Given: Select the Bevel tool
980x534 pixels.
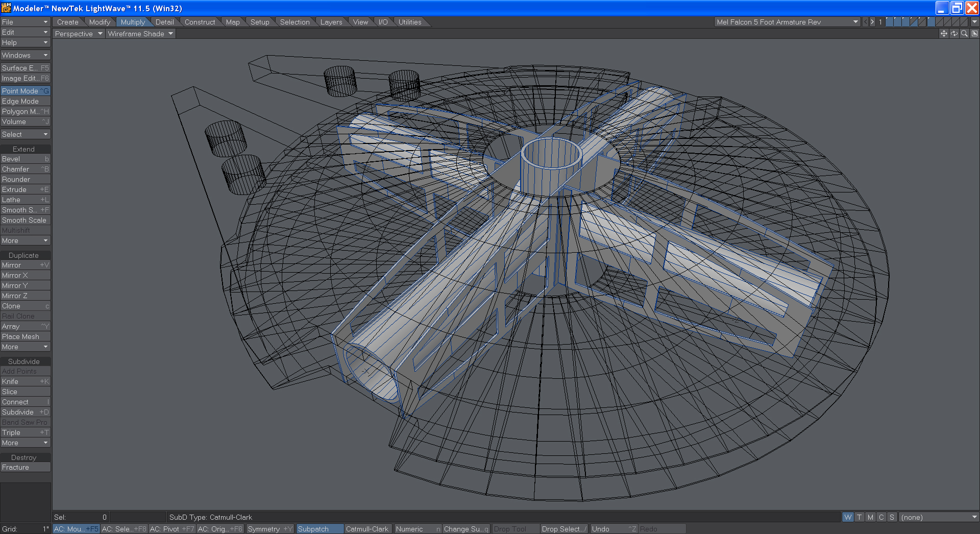Looking at the screenshot, I should [x=25, y=159].
